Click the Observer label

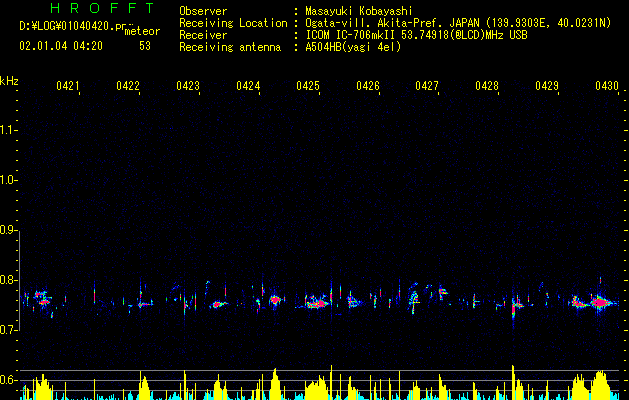pyautogui.click(x=203, y=11)
